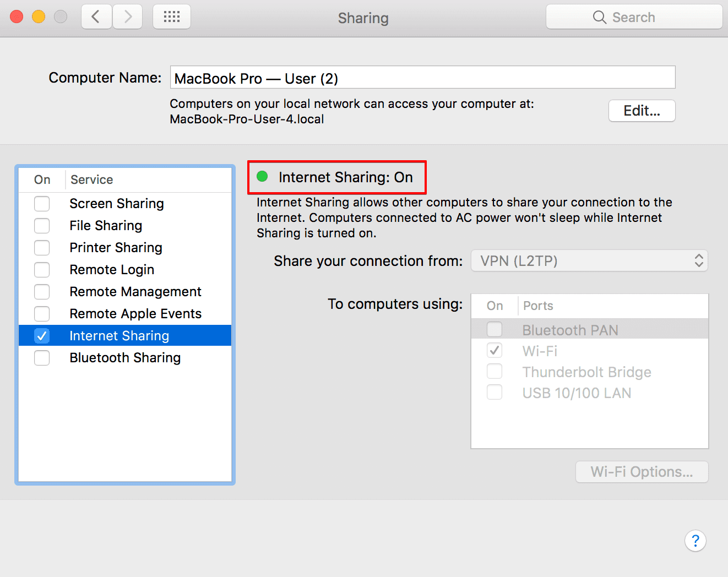Open help with the question mark button
The image size is (728, 577).
coord(696,541)
